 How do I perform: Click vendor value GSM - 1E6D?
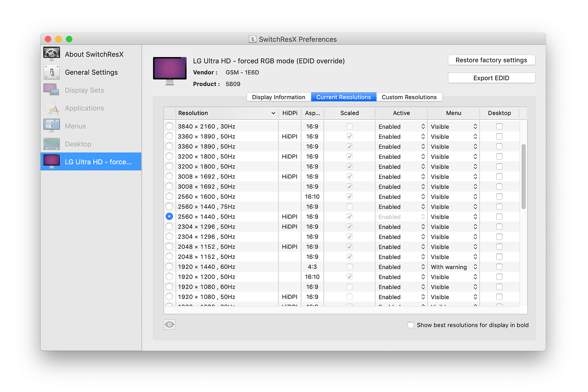tap(242, 72)
